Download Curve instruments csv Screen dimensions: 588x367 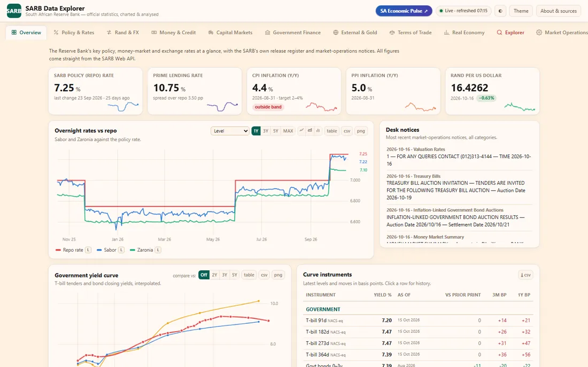pyautogui.click(x=525, y=275)
